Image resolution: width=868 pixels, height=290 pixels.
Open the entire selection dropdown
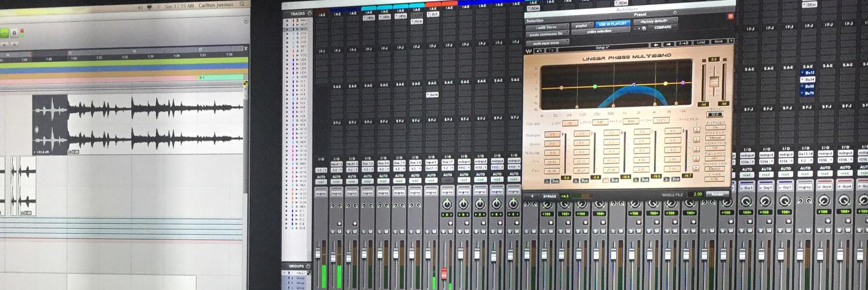[602, 32]
